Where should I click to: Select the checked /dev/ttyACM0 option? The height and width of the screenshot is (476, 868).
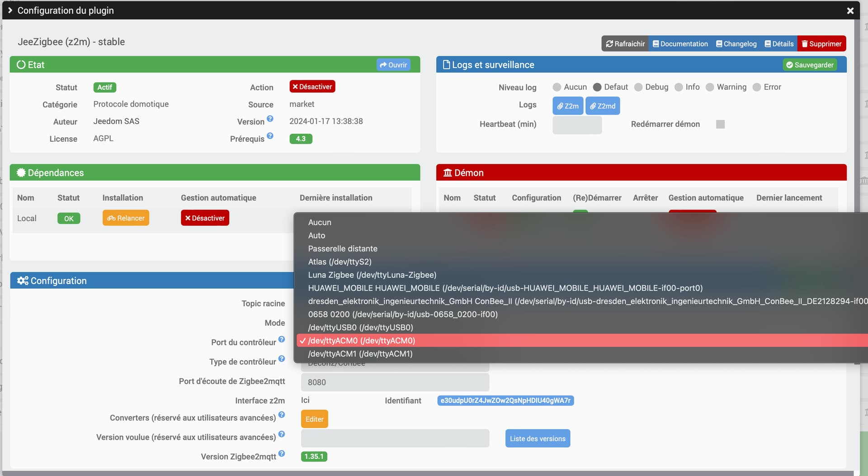(x=582, y=341)
